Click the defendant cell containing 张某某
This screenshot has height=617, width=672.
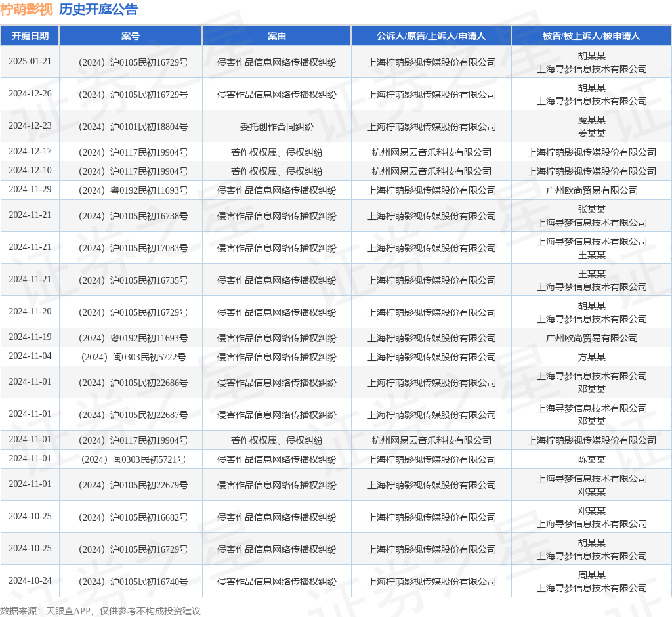point(592,216)
